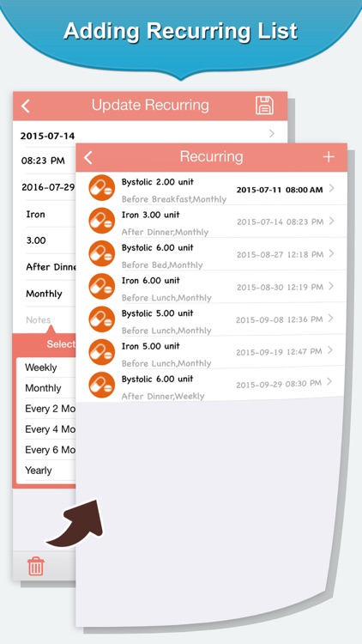362x644 pixels.
Task: Tap pill icon for Iron 3.00 unit
Action: point(102,221)
